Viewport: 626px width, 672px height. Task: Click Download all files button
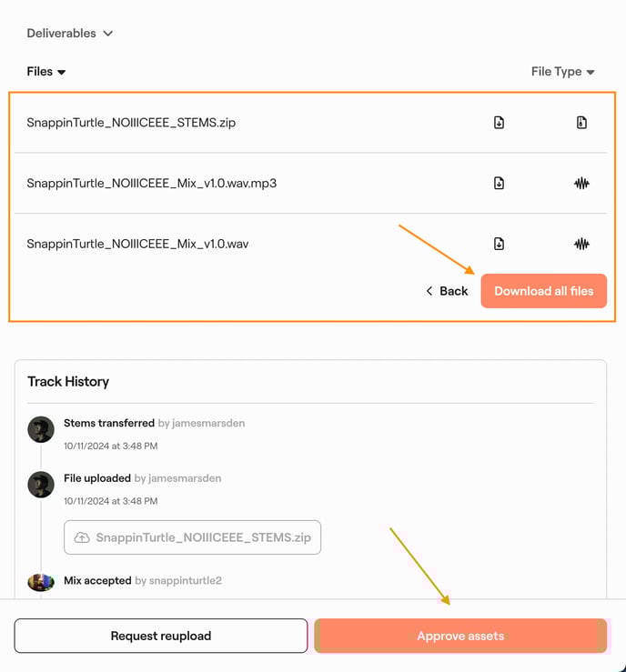coord(543,291)
